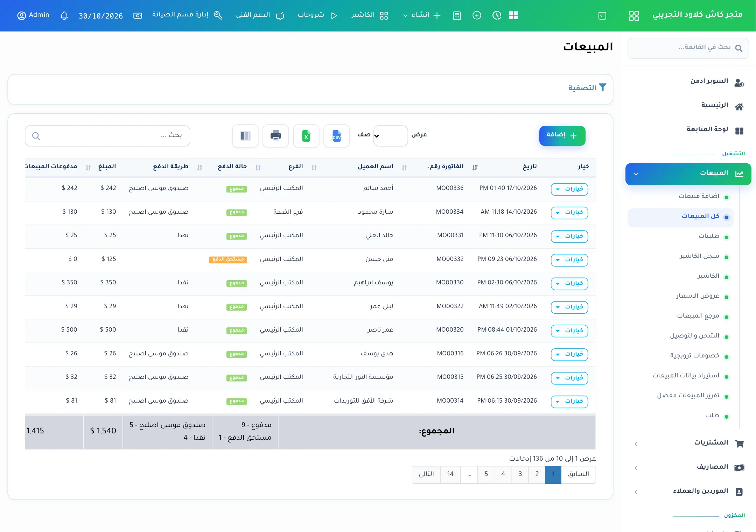Click the print table icon
The height and width of the screenshot is (532, 756).
pyautogui.click(x=275, y=136)
